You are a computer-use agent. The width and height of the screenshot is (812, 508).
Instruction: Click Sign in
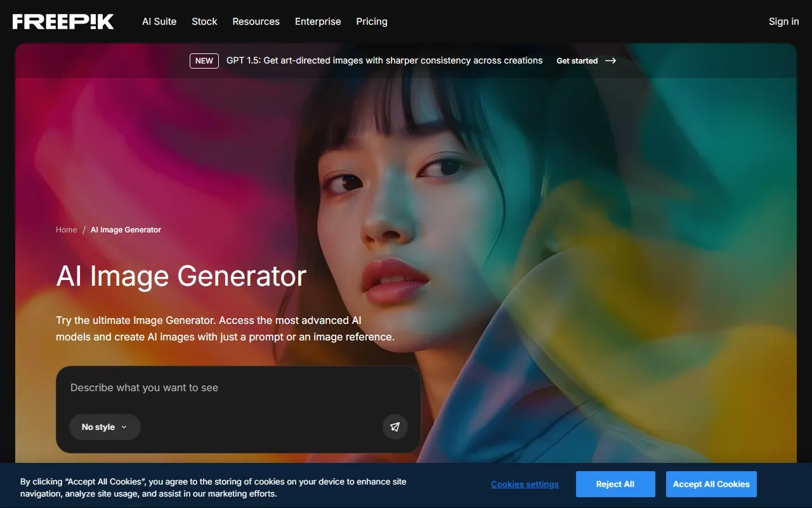pyautogui.click(x=783, y=21)
